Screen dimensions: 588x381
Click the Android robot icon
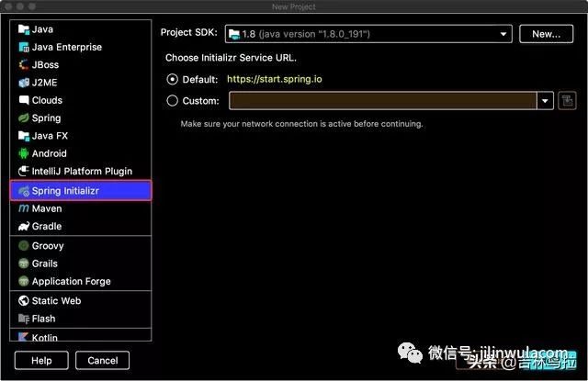click(x=24, y=153)
